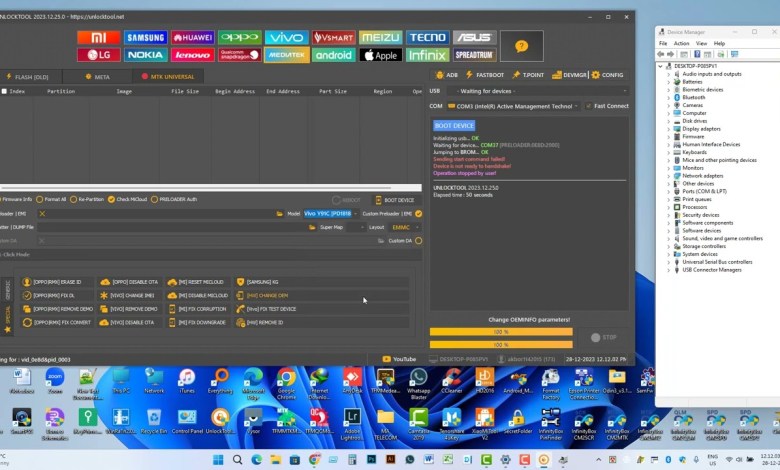Open the T.POINT toolbar item
The width and height of the screenshot is (780, 470).
click(x=528, y=75)
